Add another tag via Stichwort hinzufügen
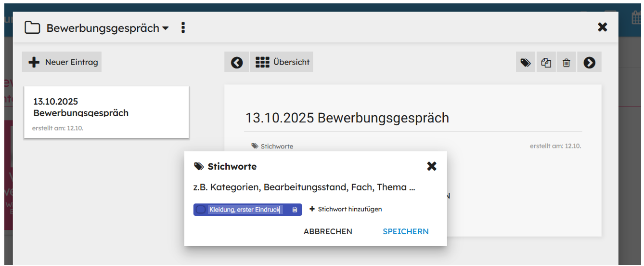 (346, 209)
